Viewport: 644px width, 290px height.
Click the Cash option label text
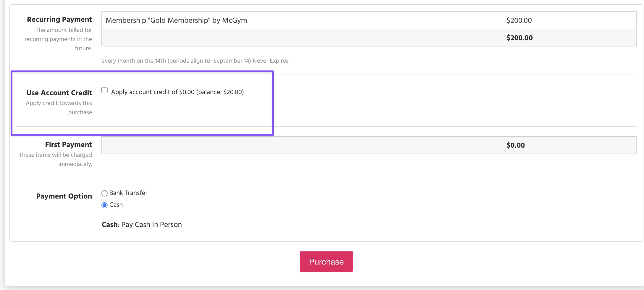click(116, 205)
